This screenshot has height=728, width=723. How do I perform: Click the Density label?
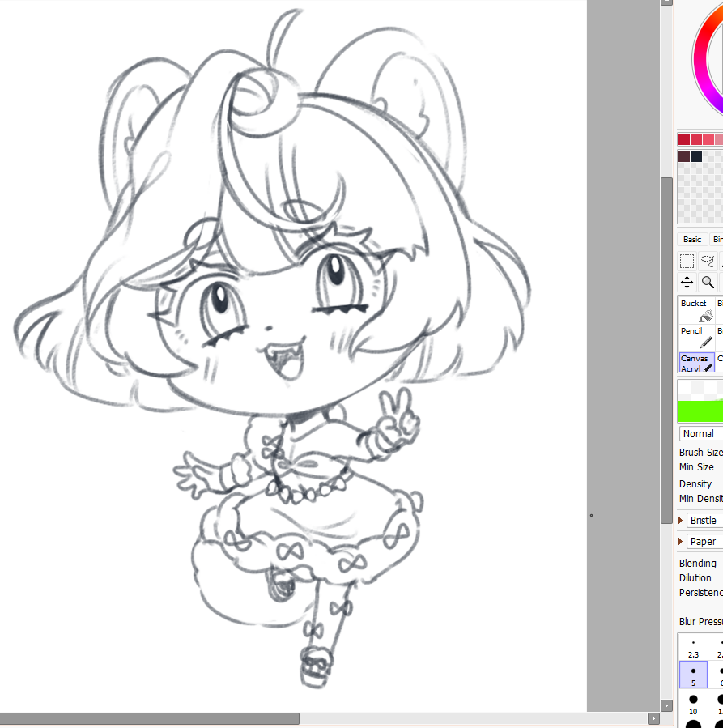695,483
